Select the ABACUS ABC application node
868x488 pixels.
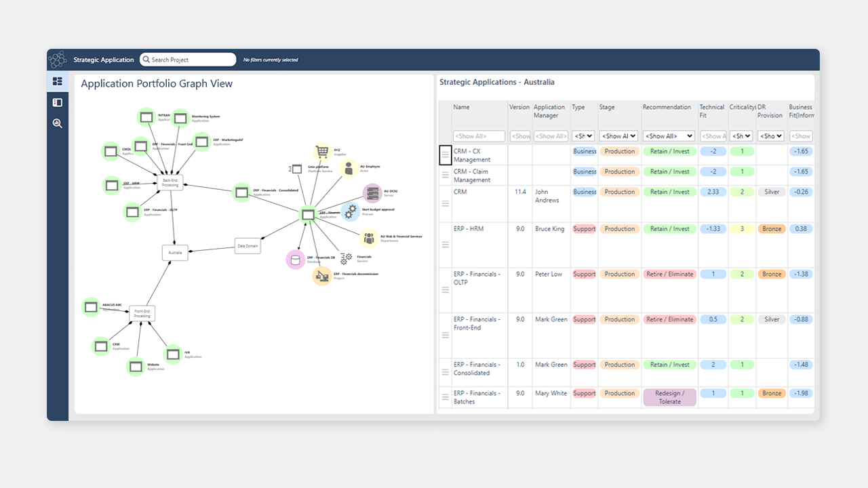click(90, 306)
